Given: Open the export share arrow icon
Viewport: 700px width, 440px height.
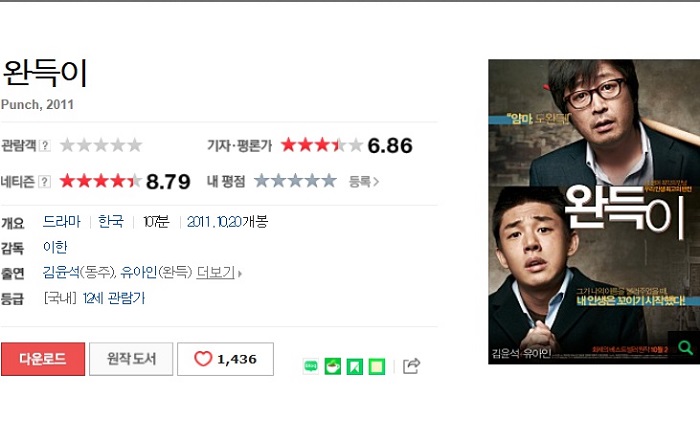Looking at the screenshot, I should [411, 366].
